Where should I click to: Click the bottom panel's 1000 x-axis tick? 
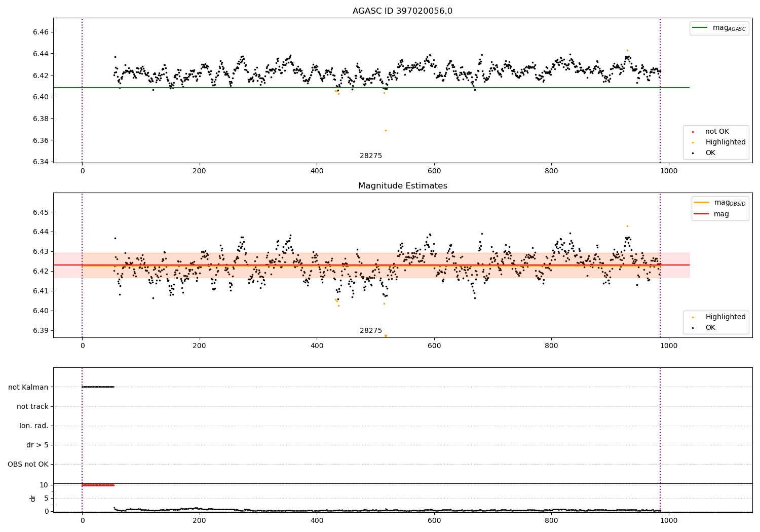click(669, 520)
